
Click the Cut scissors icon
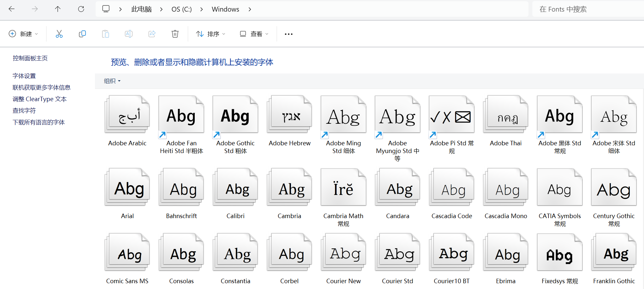coord(59,34)
